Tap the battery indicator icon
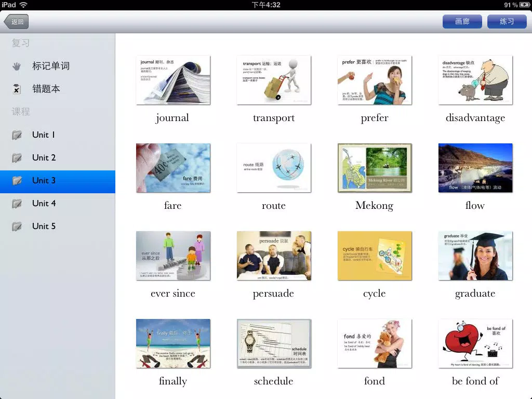 click(525, 5)
